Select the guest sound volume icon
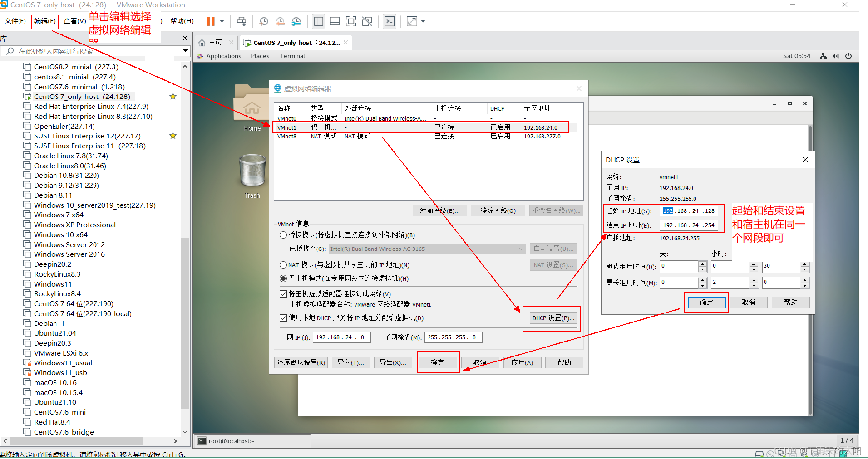The width and height of the screenshot is (868, 459). click(x=836, y=56)
